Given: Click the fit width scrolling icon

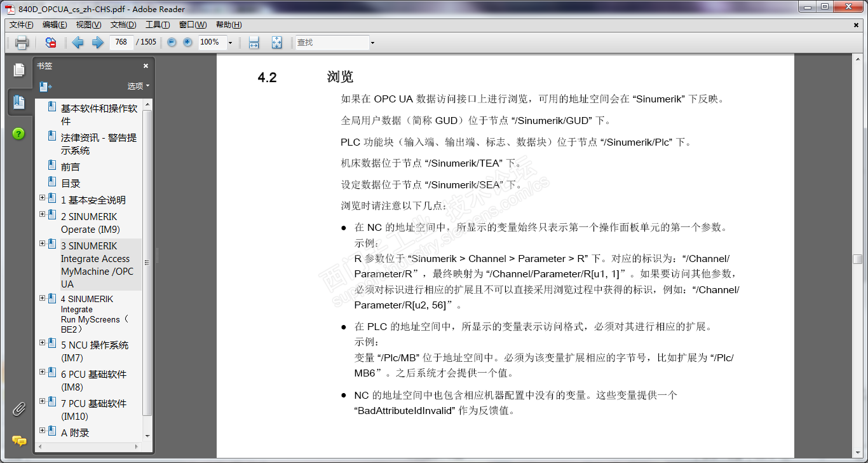Looking at the screenshot, I should [x=254, y=43].
